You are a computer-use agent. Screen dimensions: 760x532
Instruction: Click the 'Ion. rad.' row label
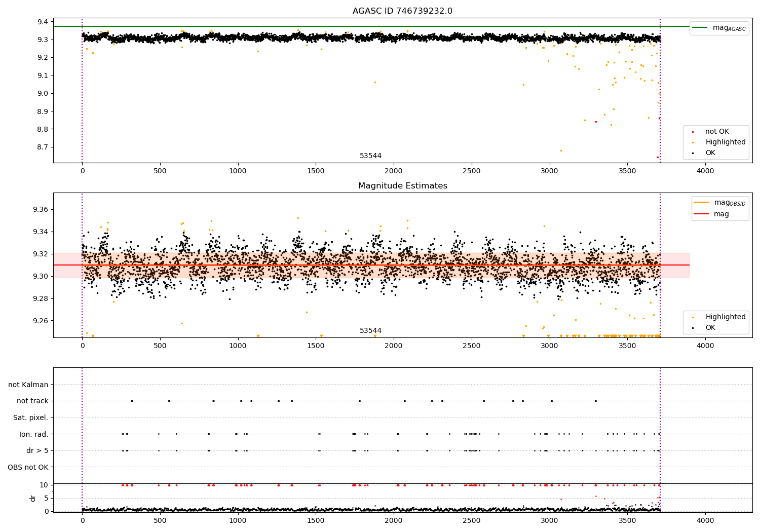tap(34, 434)
